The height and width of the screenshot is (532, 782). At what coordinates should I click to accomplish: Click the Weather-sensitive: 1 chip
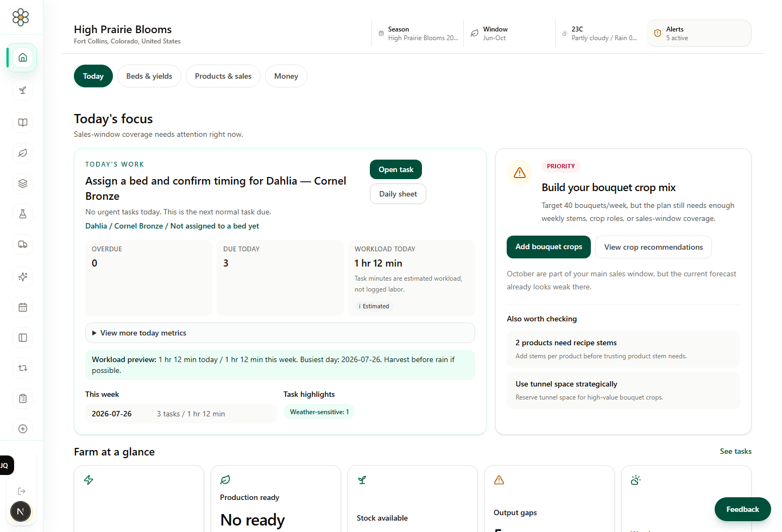(319, 412)
